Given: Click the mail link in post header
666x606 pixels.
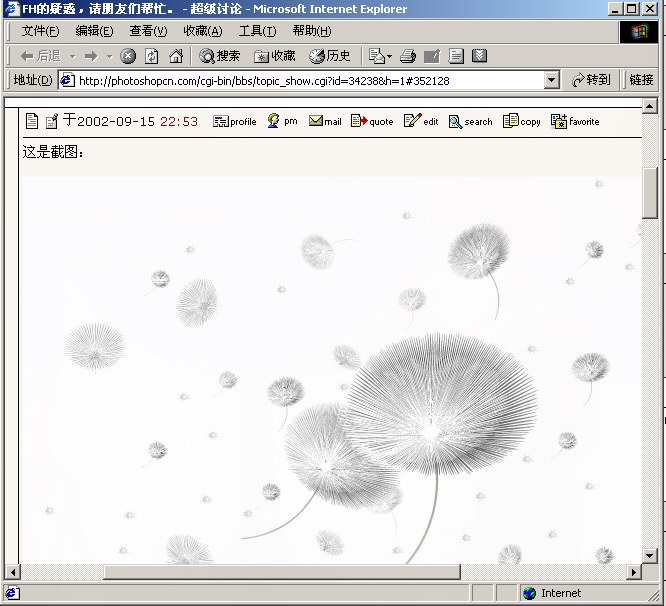Looking at the screenshot, I should point(325,121).
